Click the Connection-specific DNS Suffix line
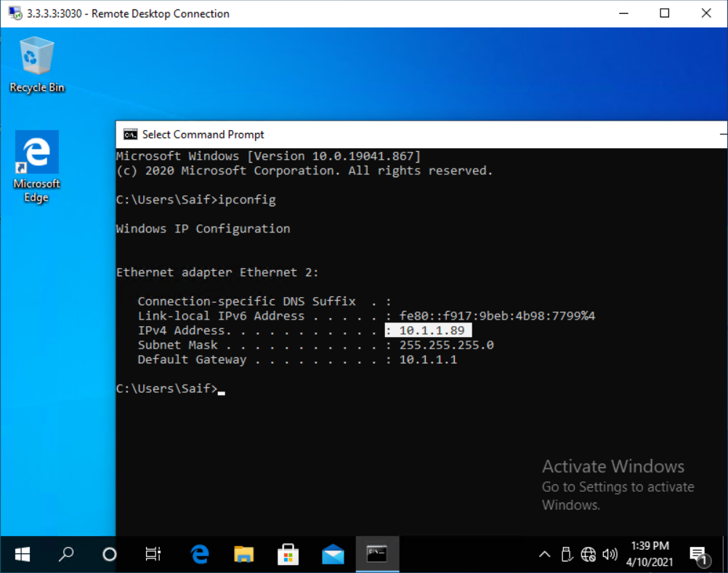728x573 pixels. tap(264, 301)
